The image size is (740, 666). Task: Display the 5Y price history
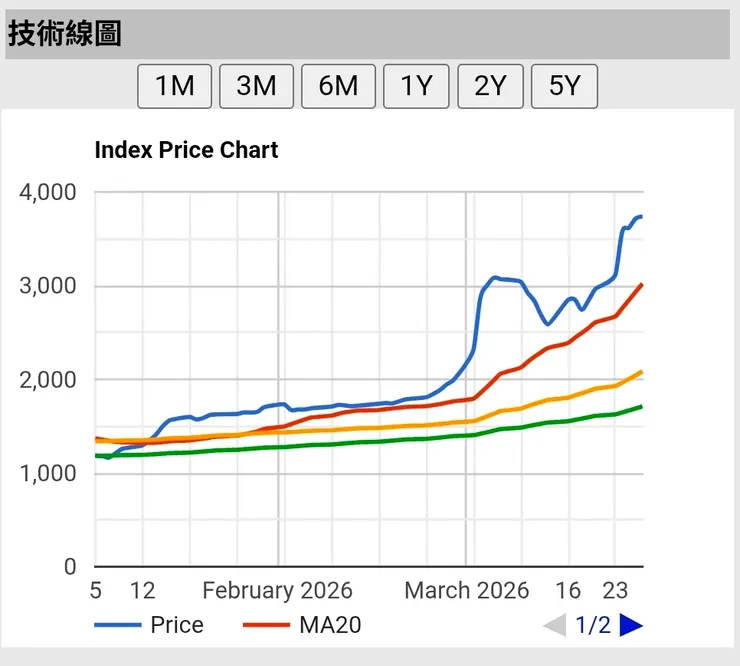[564, 86]
